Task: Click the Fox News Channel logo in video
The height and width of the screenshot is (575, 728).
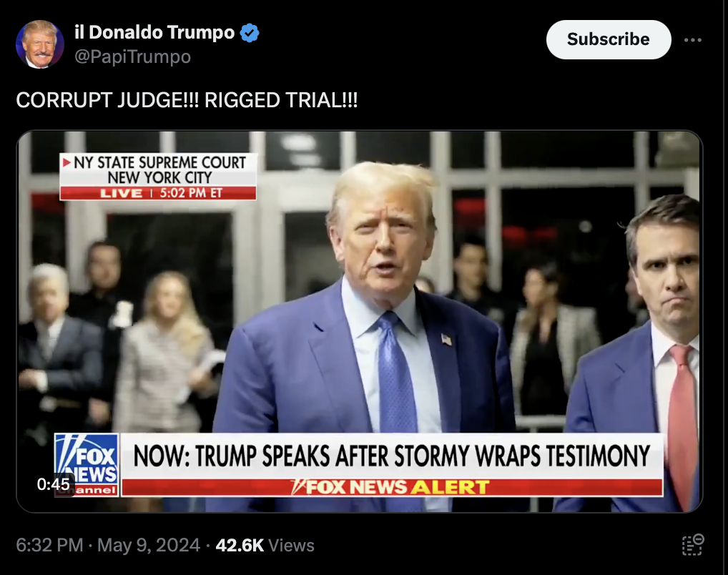Action: point(87,465)
